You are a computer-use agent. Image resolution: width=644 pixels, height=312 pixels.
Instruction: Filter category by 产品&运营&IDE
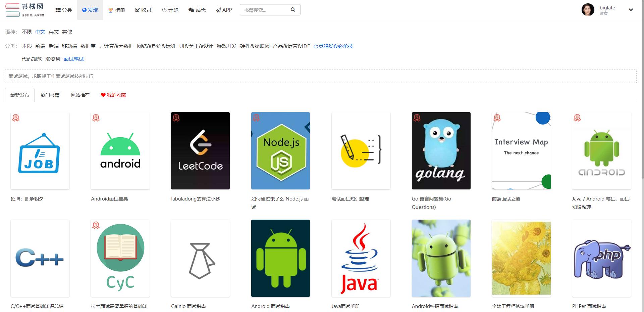coord(291,46)
